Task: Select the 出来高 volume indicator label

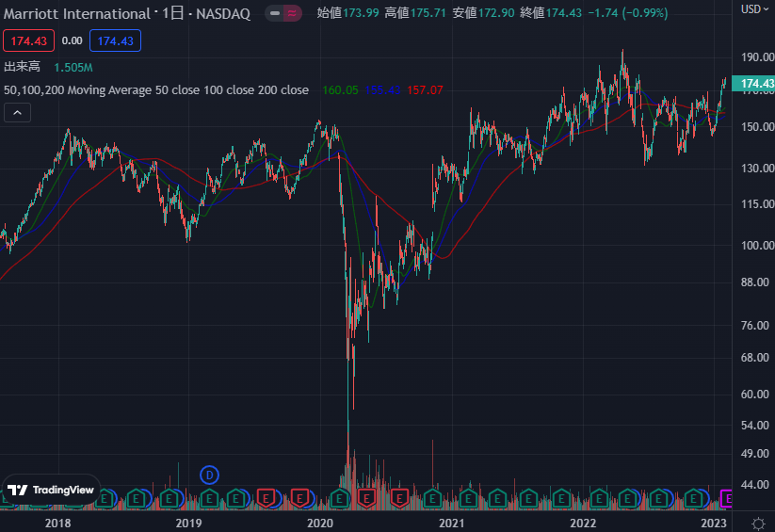Action: click(x=22, y=67)
